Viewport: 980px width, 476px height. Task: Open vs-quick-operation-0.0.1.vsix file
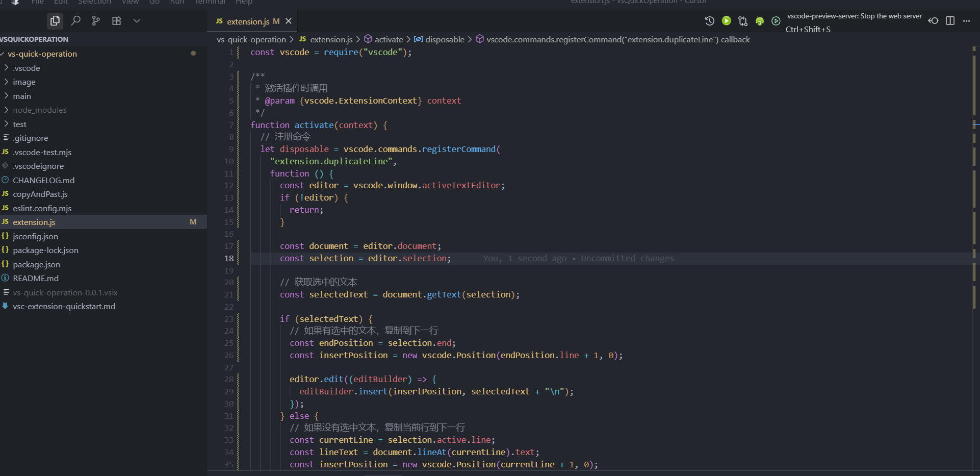click(104, 292)
